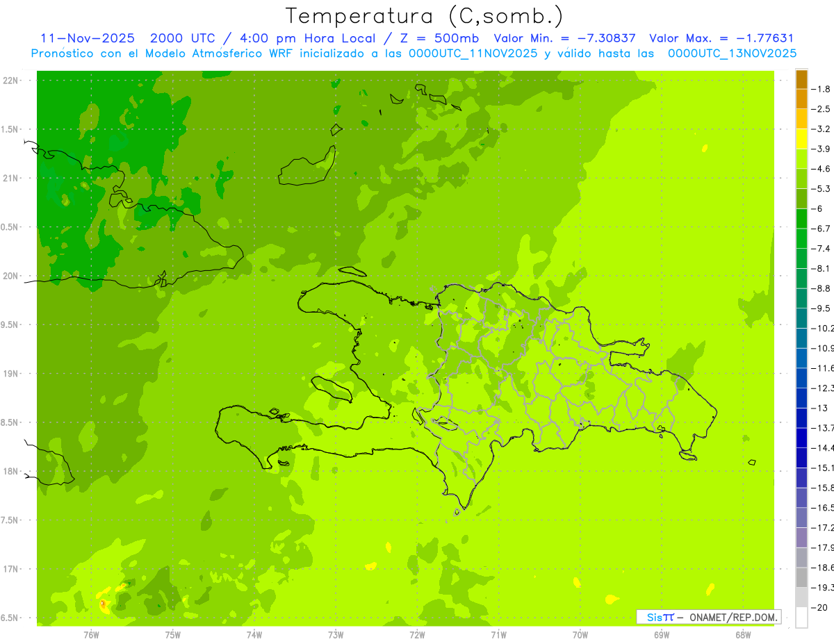Viewport: 834px width, 644px height.
Task: Click the '75W' longitude axis label
Action: [173, 636]
